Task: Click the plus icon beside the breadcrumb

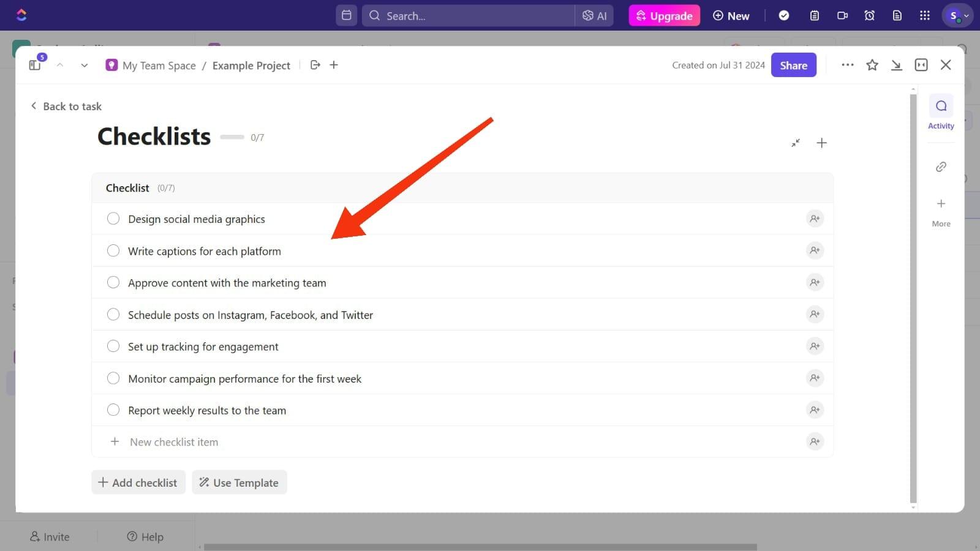Action: [334, 65]
